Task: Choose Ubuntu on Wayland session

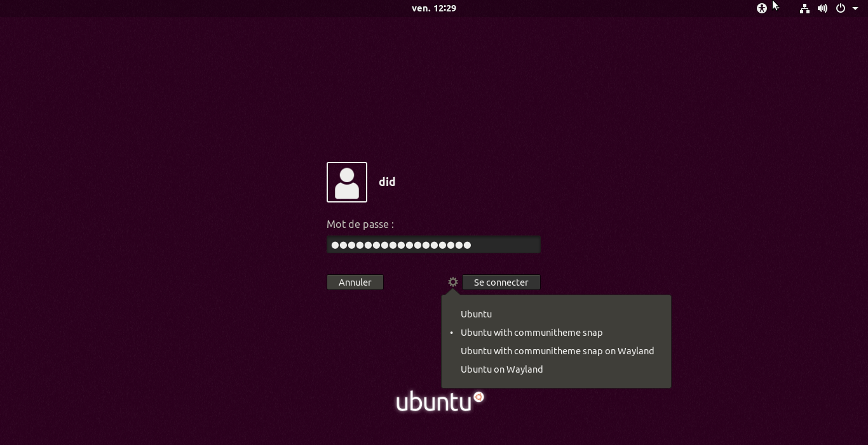Action: tap(556, 369)
